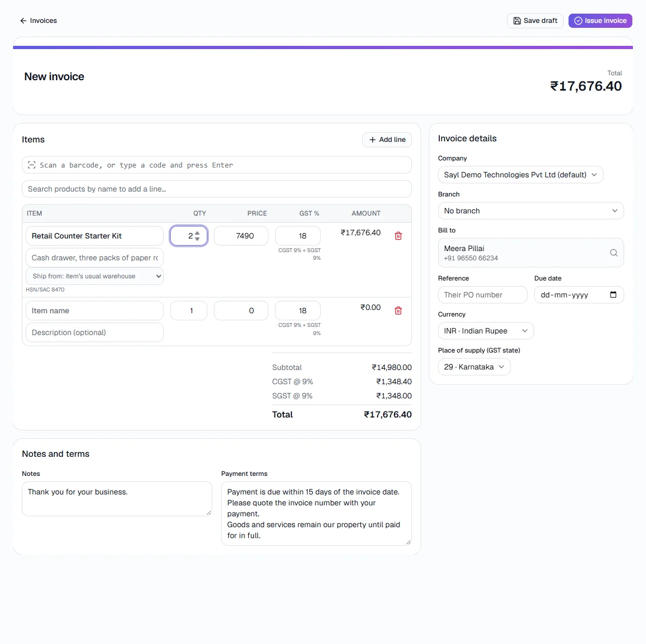Open Place of supply Karnataka dropdown
Image resolution: width=646 pixels, height=644 pixels.
coord(474,367)
